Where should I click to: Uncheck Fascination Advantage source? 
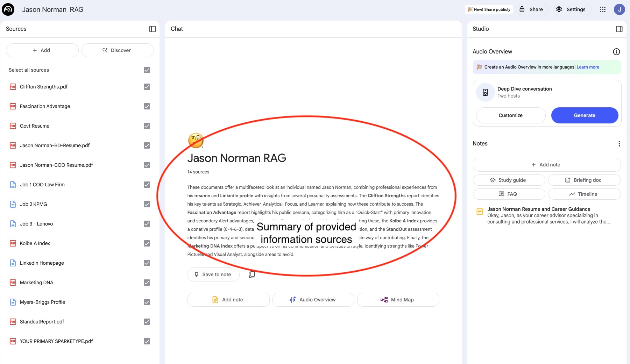coord(147,106)
